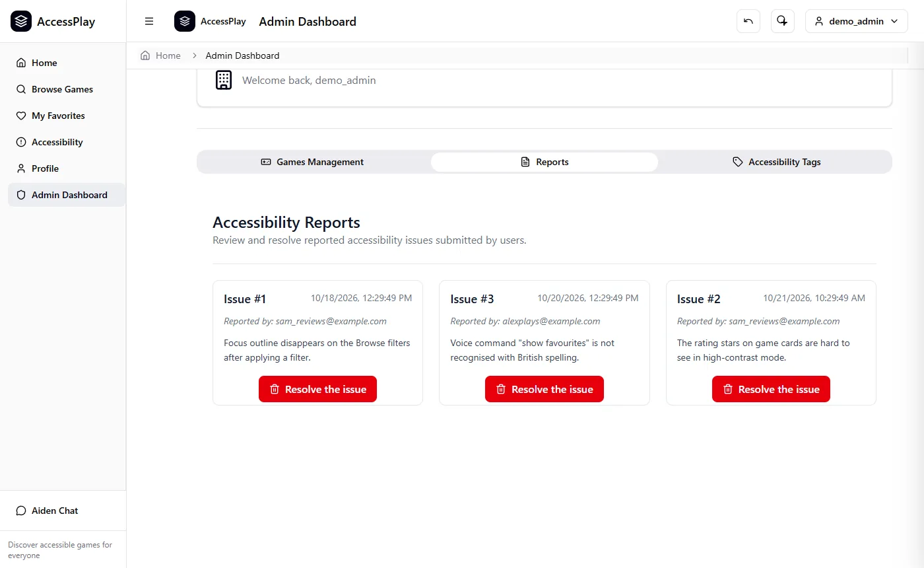Click the Admin Dashboard shield icon
This screenshot has height=568, width=924.
21,195
